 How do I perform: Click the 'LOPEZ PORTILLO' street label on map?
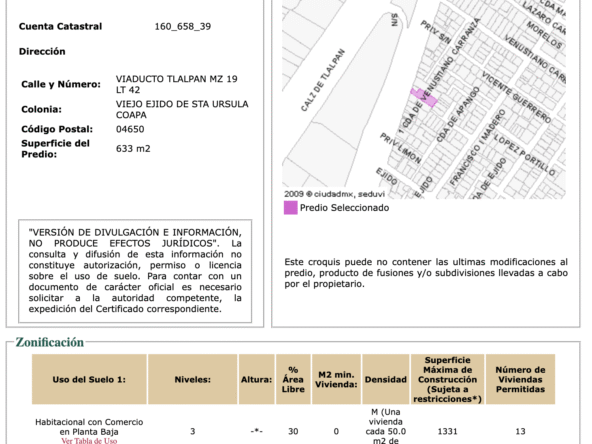(524, 155)
